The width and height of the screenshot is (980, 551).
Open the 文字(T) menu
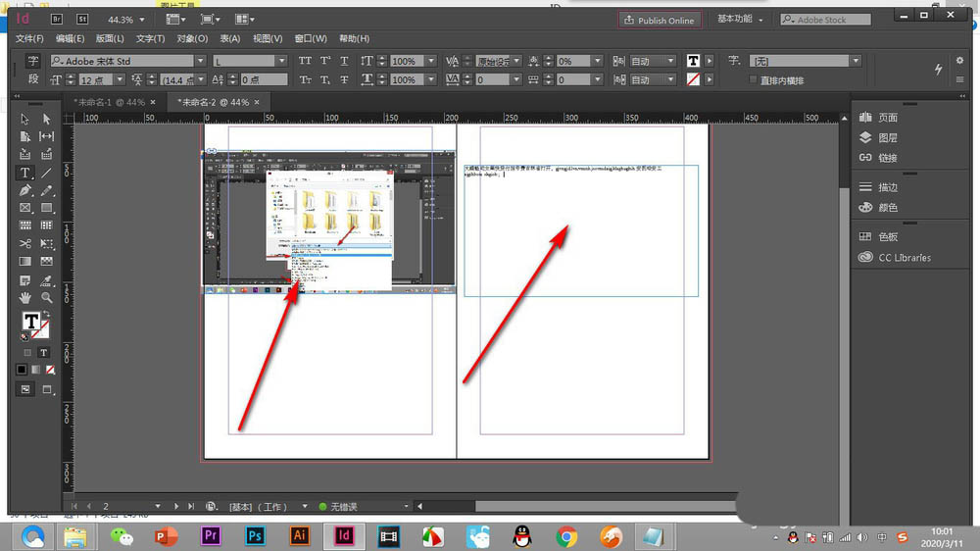tap(150, 39)
